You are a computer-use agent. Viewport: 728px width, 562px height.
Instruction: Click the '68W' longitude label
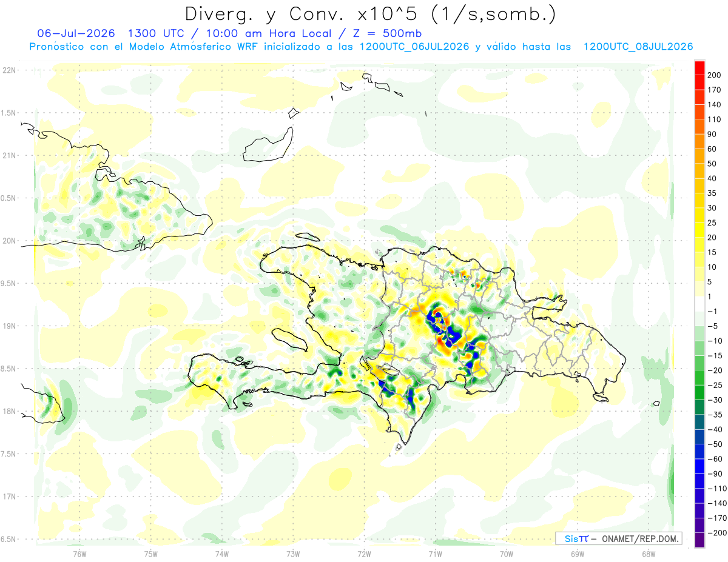tap(648, 553)
